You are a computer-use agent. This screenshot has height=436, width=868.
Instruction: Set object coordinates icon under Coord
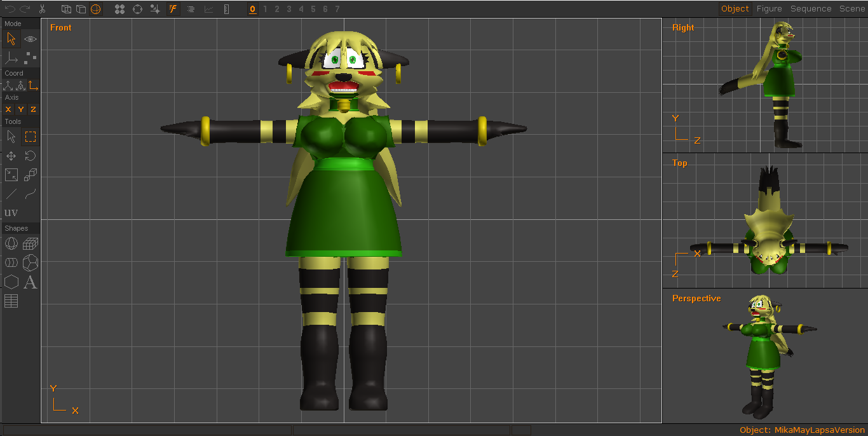[21, 85]
